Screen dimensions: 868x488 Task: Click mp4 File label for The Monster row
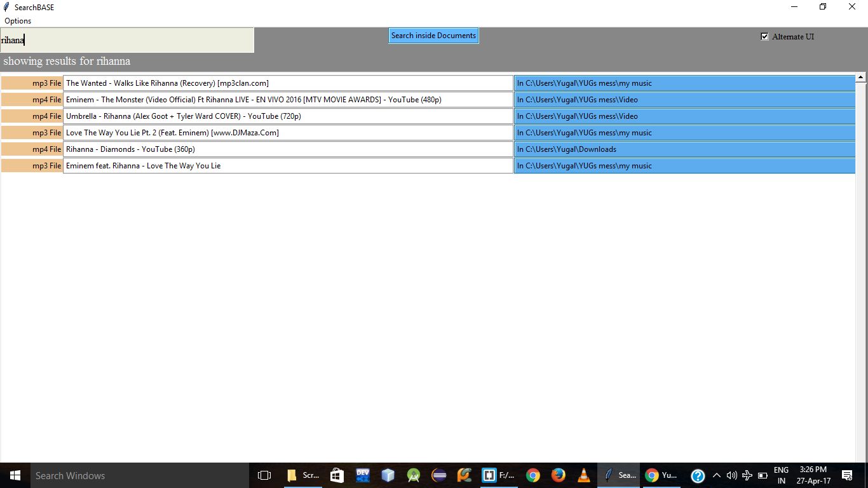click(32, 100)
